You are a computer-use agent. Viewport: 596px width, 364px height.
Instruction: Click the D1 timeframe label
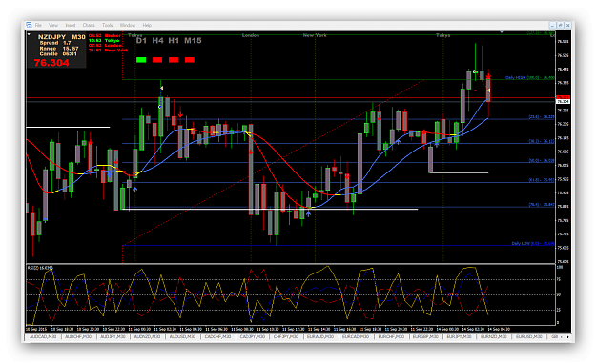tap(141, 41)
